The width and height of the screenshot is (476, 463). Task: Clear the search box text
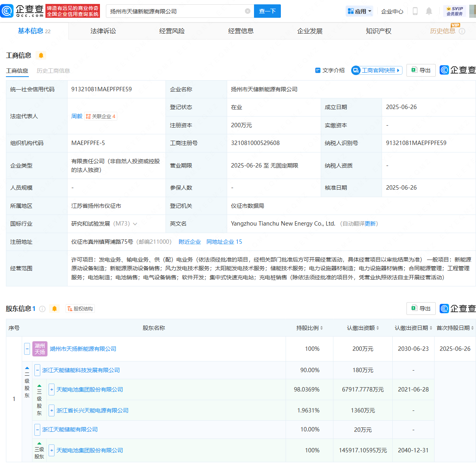248,11
